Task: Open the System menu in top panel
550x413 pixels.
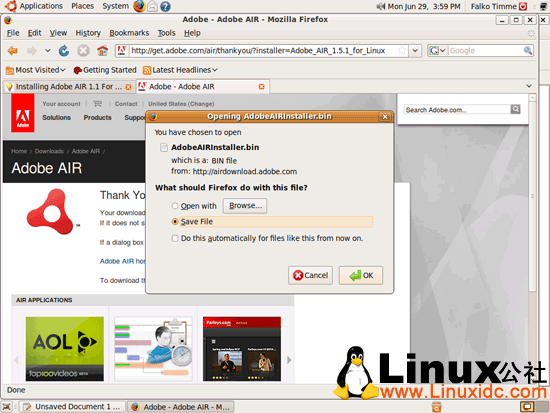Action: click(115, 6)
